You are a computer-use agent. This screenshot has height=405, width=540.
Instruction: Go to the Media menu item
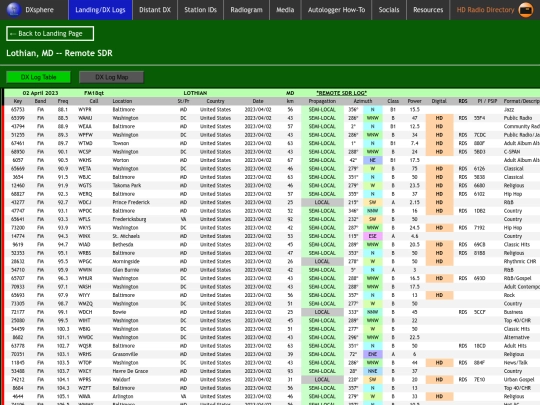[x=285, y=10]
